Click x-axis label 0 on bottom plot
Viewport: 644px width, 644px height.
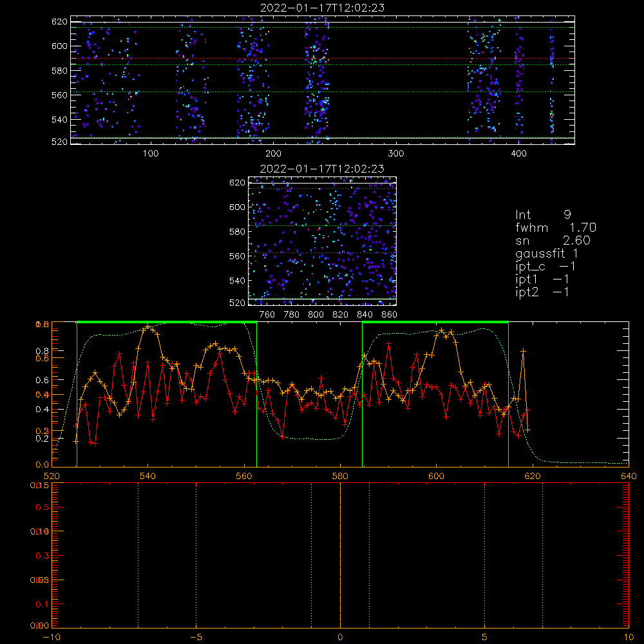[x=340, y=638]
